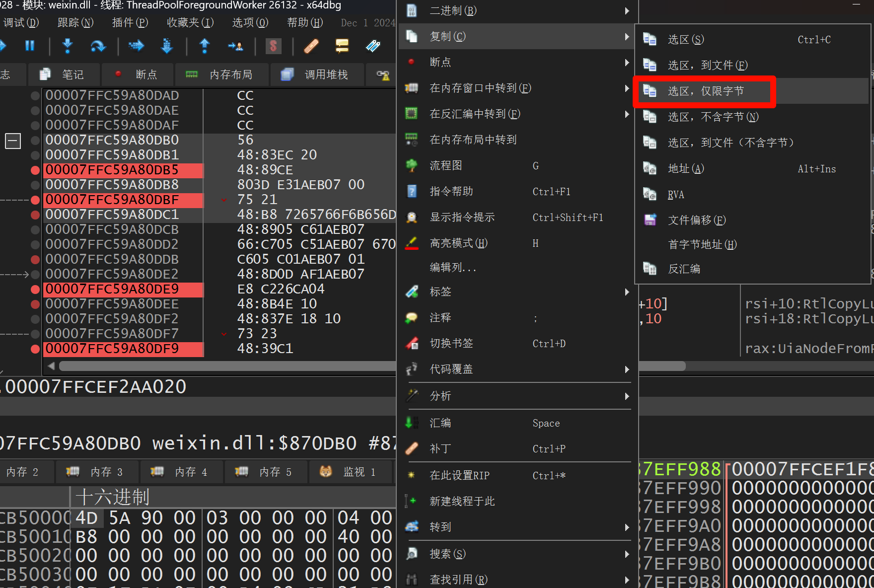Toggle breakpoint at 00007FFC59A80DEE
The image size is (874, 588).
coord(35,304)
